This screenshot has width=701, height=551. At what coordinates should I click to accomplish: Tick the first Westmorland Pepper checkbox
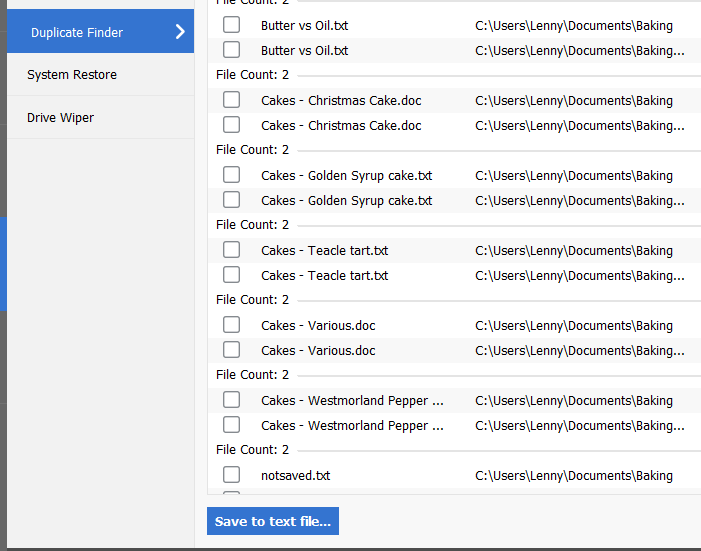point(231,400)
